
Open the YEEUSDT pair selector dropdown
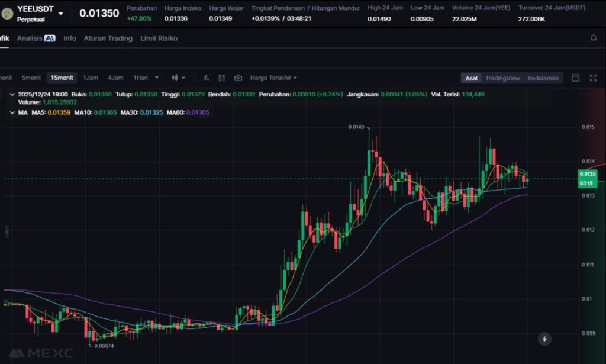[60, 13]
